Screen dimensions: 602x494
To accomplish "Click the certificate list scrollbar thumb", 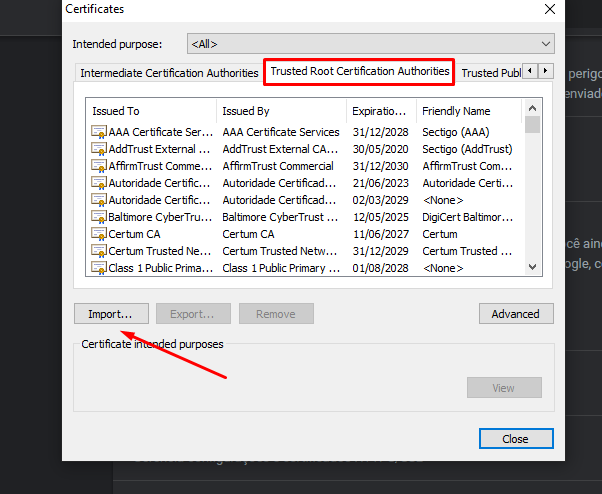I will click(x=532, y=125).
